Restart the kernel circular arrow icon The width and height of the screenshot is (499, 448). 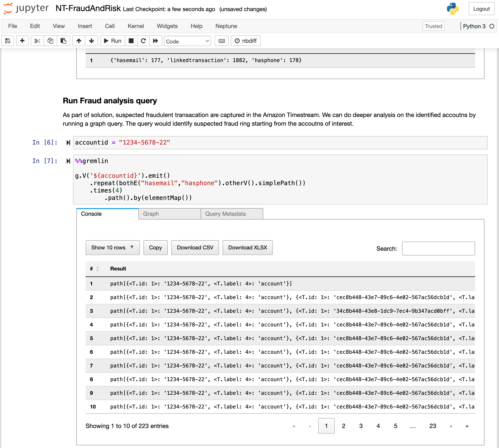(x=143, y=41)
